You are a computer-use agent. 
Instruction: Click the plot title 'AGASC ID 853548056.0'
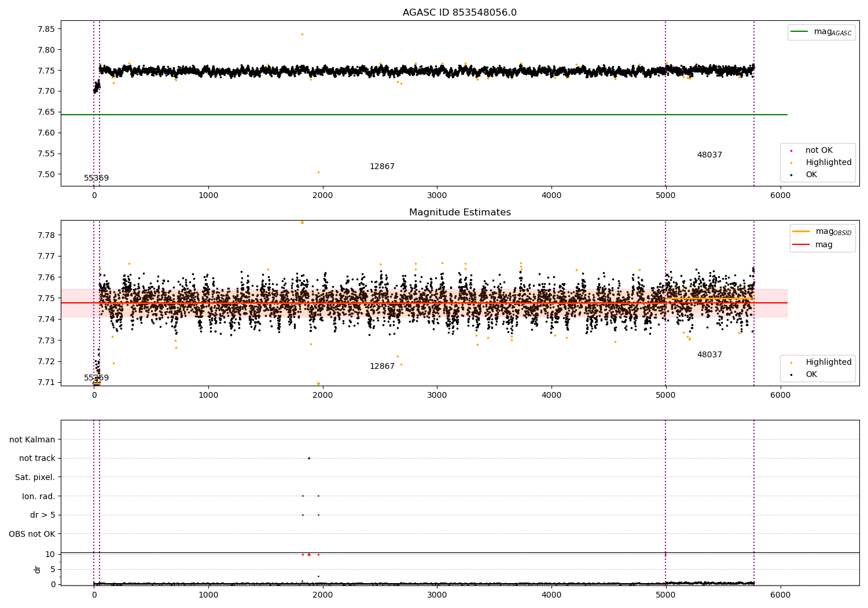click(x=459, y=13)
